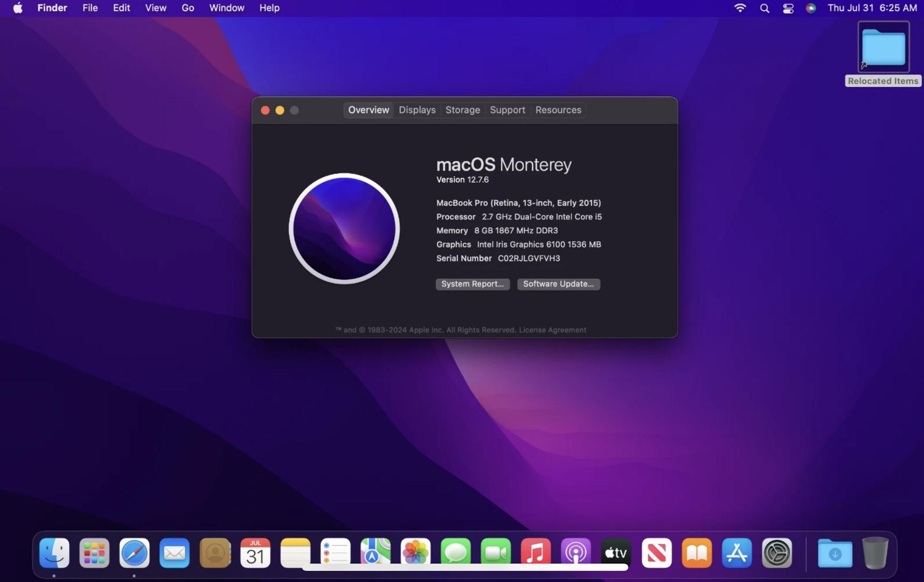Switch to the Support tab
The image size is (924, 582).
508,110
